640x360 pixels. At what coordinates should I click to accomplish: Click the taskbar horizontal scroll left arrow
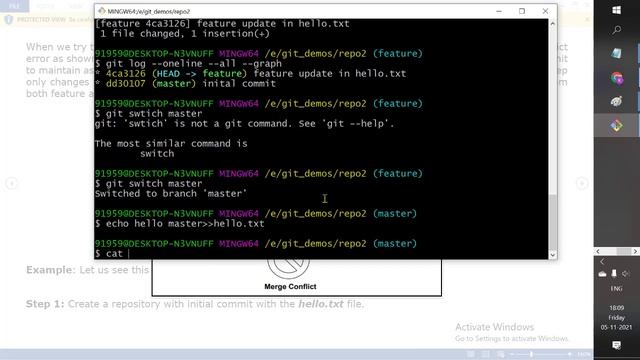point(598,251)
